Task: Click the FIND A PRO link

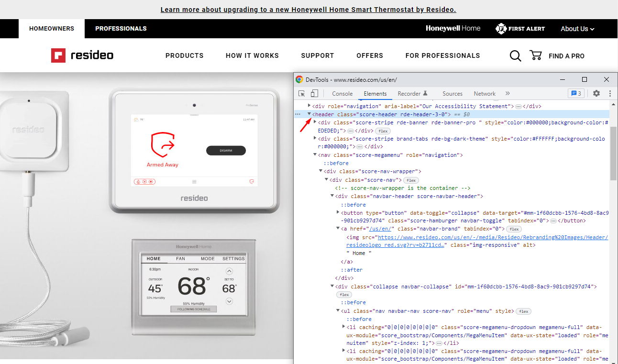Action: tap(566, 56)
